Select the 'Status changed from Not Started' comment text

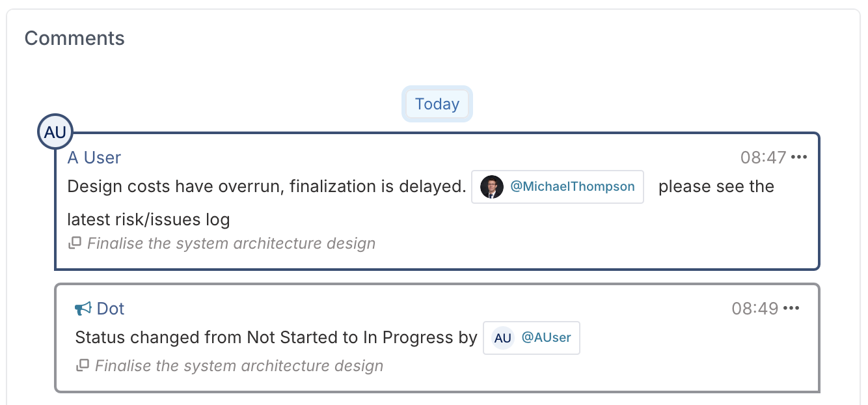[276, 338]
